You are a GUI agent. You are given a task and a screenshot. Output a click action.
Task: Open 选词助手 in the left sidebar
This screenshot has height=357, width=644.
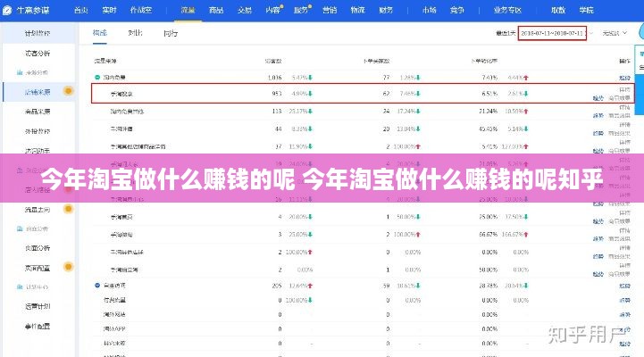[38, 151]
